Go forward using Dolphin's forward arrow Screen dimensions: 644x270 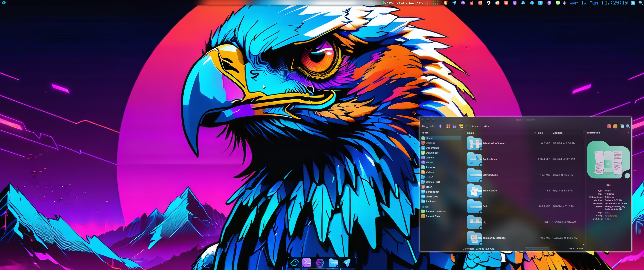[x=432, y=126]
